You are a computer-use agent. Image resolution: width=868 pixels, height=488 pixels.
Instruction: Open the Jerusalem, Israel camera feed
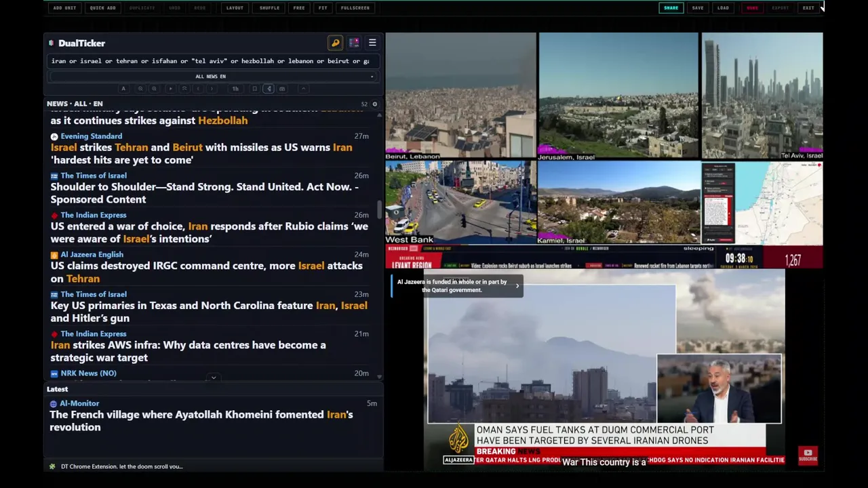coord(618,96)
